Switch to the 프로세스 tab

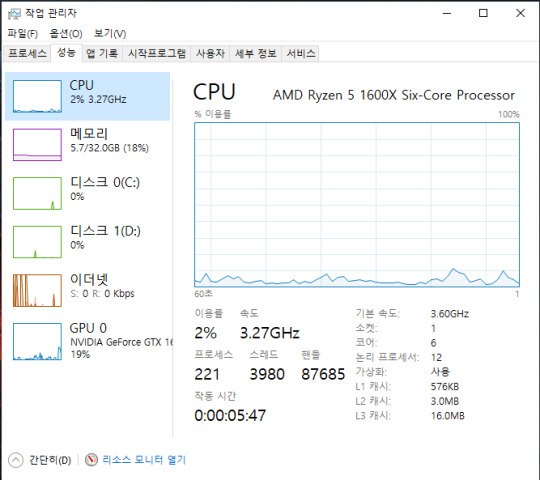click(28, 54)
